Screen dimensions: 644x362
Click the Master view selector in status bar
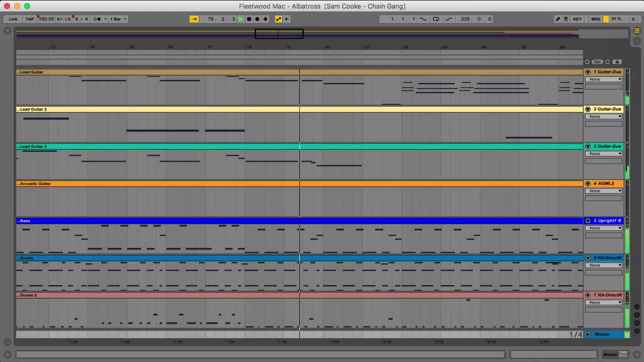click(x=615, y=354)
